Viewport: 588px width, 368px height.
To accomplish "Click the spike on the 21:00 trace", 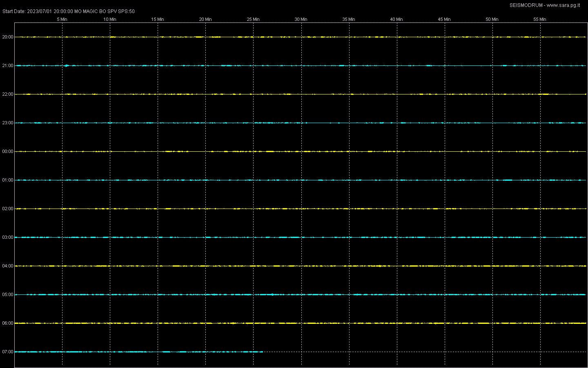I will coord(66,65).
